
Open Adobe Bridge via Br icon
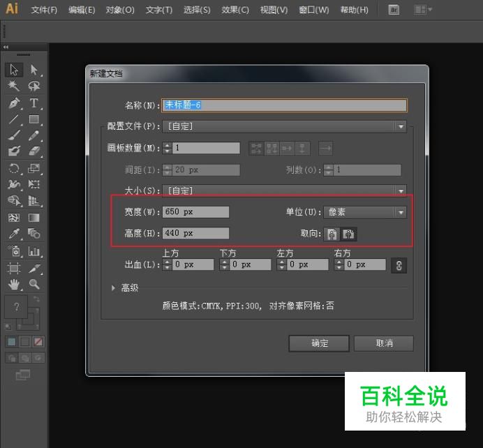394,10
